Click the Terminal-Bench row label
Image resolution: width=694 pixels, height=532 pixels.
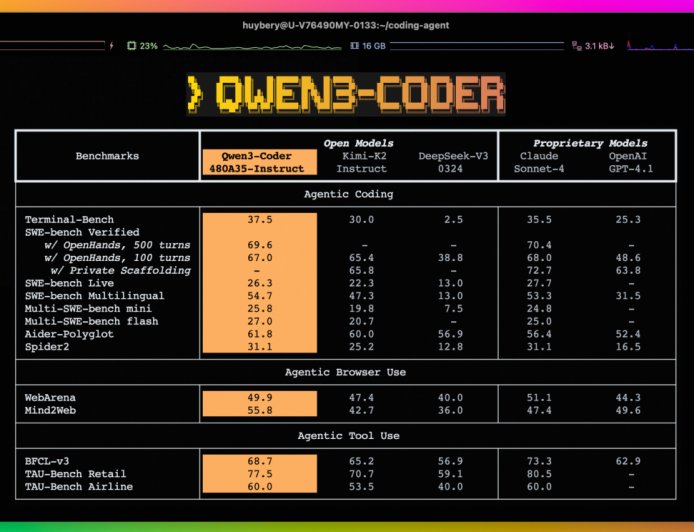(69, 220)
